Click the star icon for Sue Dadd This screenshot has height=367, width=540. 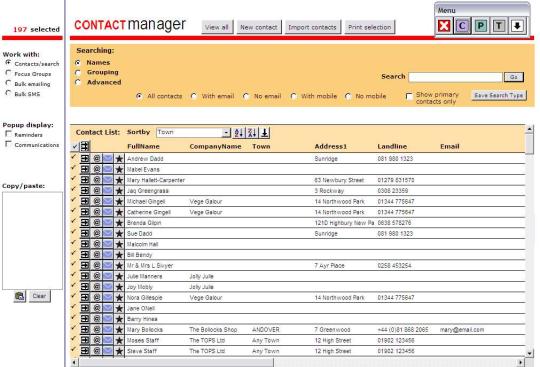click(x=119, y=233)
